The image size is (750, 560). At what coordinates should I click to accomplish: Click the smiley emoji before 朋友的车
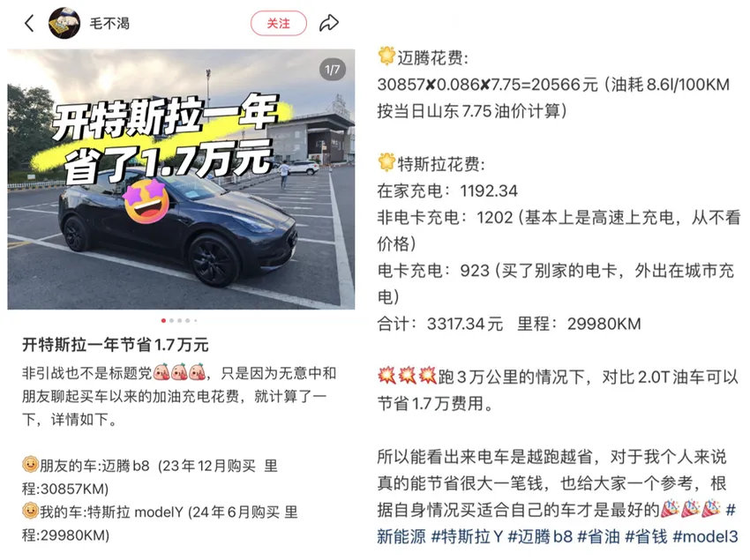[30, 463]
